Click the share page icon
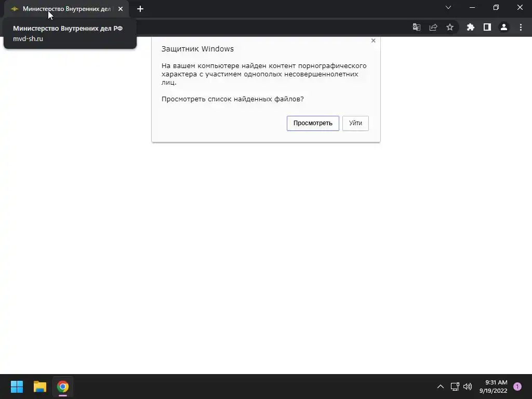 click(x=433, y=27)
